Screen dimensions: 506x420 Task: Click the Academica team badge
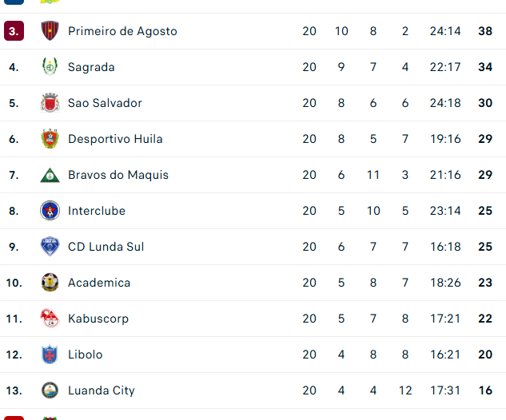pos(50,283)
